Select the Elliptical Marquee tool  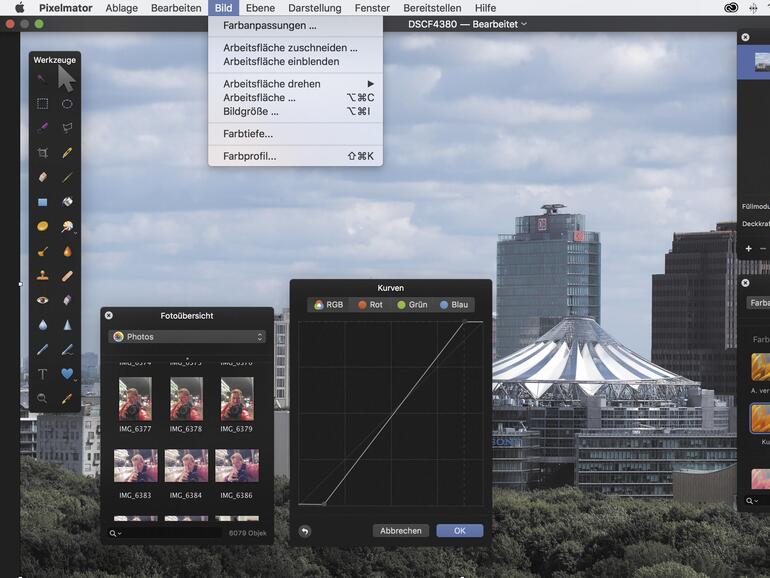tap(67, 104)
